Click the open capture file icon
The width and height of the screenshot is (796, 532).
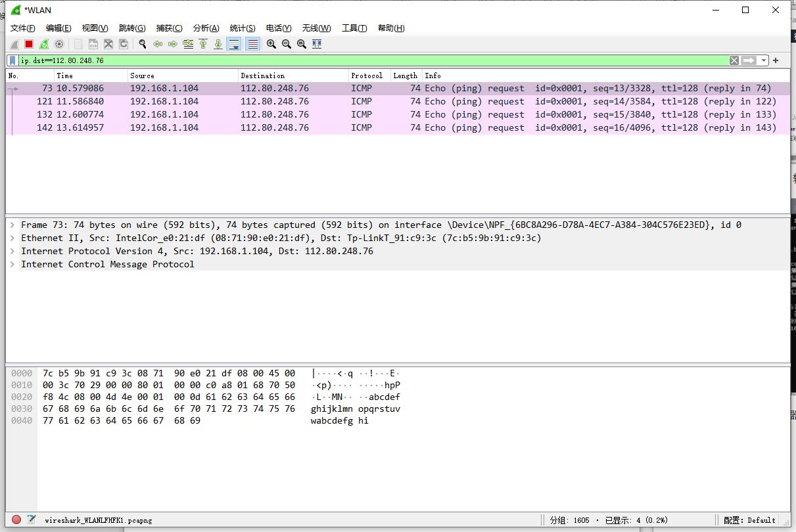(x=78, y=44)
